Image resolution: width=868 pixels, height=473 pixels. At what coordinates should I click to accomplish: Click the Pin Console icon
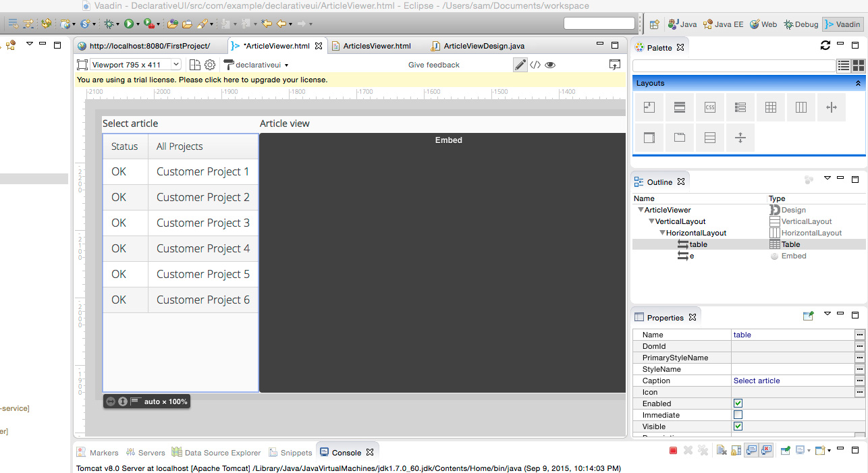tap(786, 451)
